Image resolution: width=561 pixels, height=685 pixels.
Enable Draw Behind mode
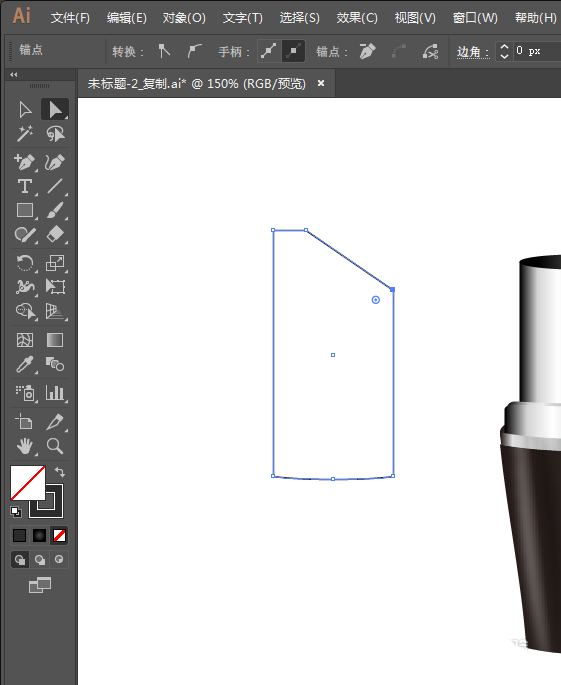[x=40, y=560]
